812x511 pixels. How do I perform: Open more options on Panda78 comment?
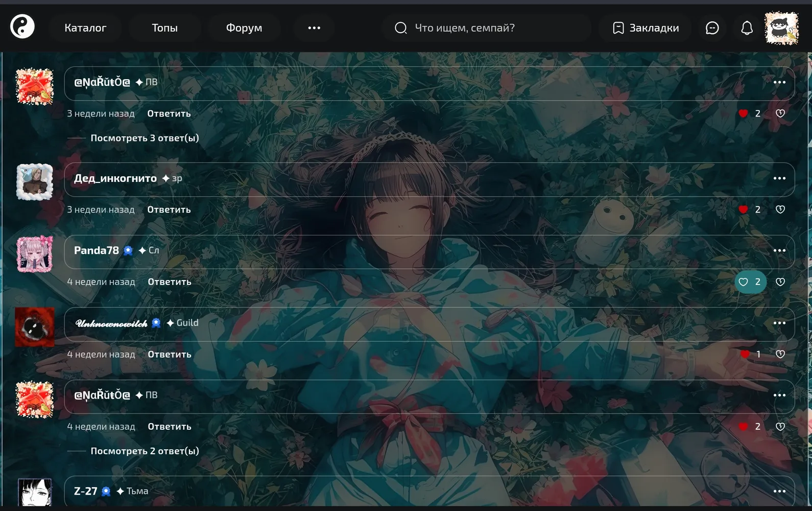click(779, 250)
